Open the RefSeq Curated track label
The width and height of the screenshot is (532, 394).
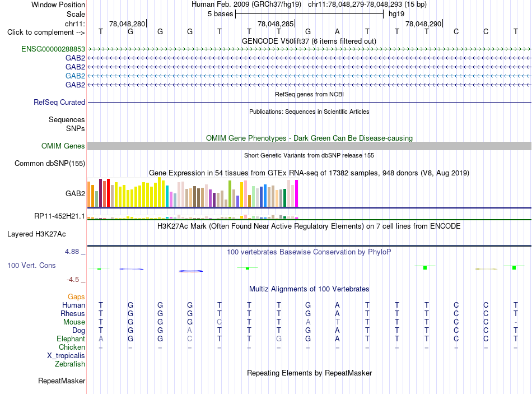(59, 102)
